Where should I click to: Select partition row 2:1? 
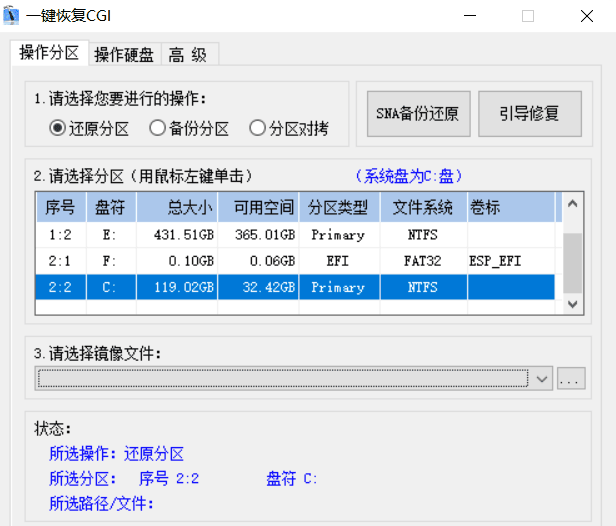pos(295,261)
